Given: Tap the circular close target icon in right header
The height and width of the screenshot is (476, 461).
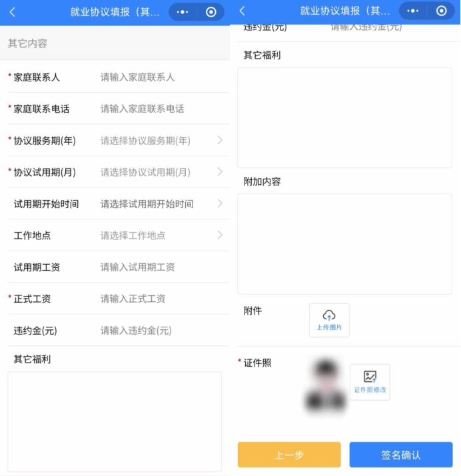Looking at the screenshot, I should coord(441,11).
